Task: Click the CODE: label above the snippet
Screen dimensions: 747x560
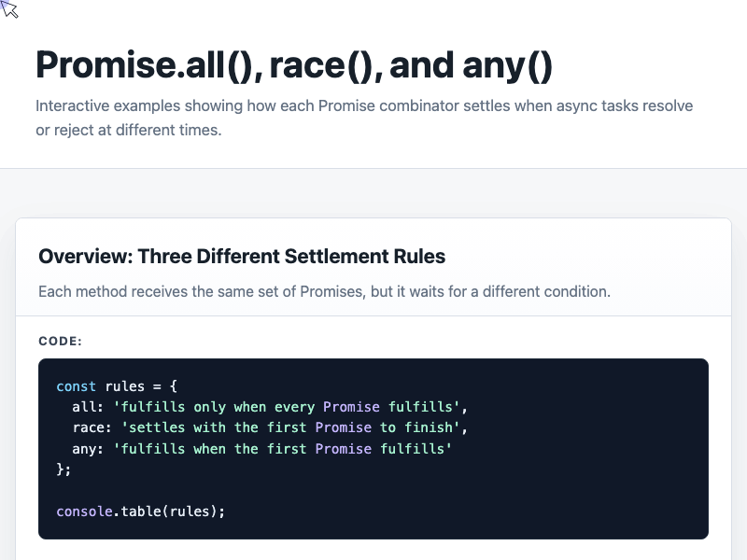Action: pos(61,342)
